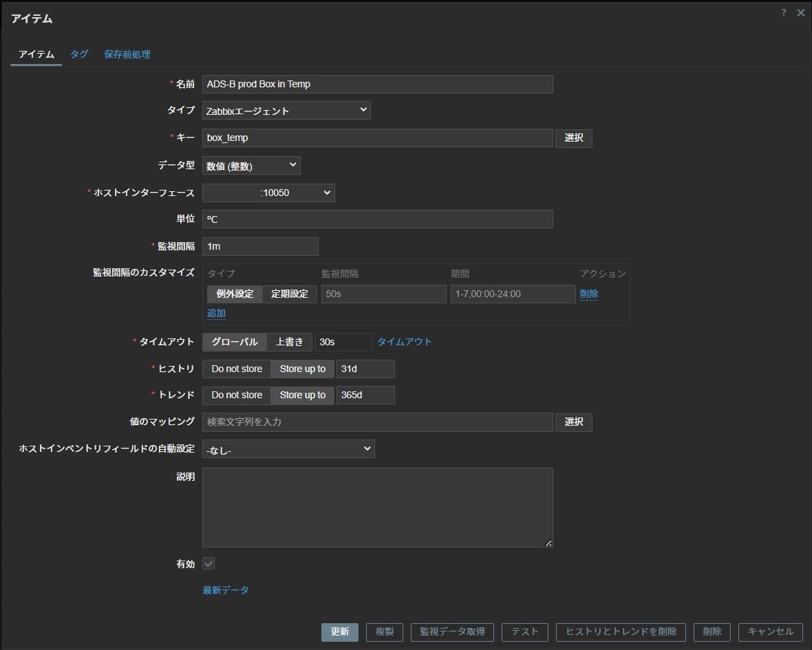This screenshot has height=650, width=812.
Task: Open the データ型 dropdown
Action: point(251,166)
